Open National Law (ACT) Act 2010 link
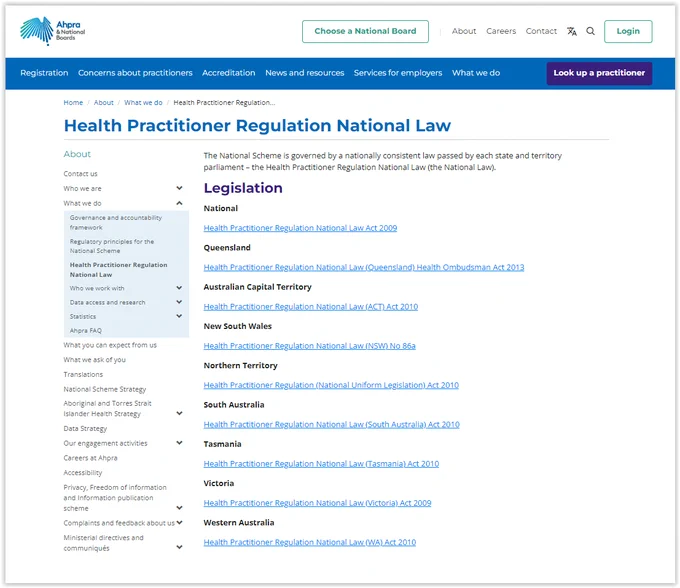The height and width of the screenshot is (588, 680). click(311, 307)
